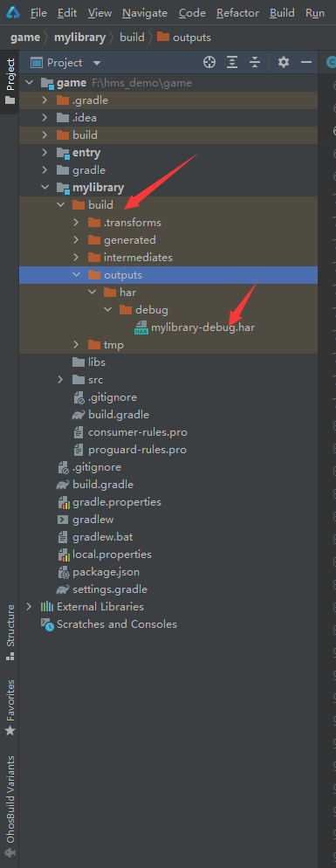Collapse the debug folder

pos(108,309)
